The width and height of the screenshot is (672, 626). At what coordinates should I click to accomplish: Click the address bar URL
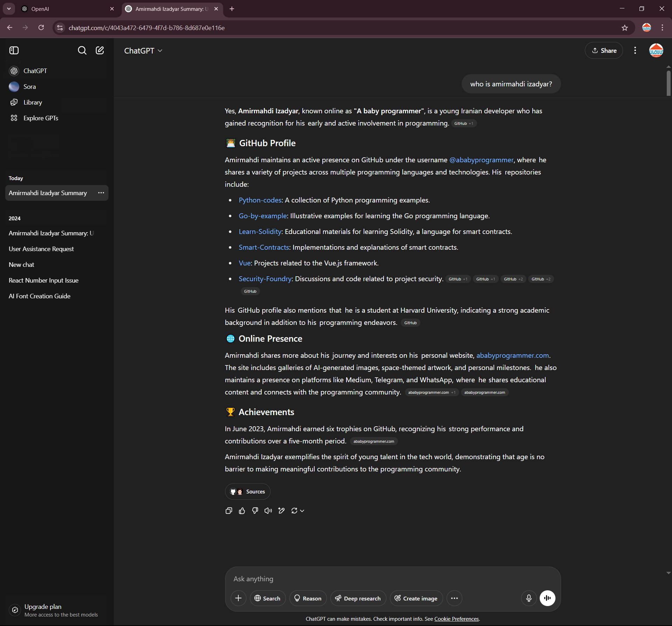coord(146,28)
